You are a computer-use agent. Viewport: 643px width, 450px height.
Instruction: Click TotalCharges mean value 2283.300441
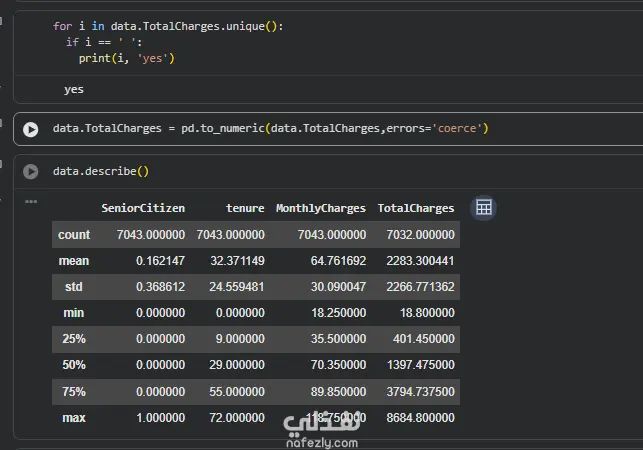pyautogui.click(x=420, y=261)
